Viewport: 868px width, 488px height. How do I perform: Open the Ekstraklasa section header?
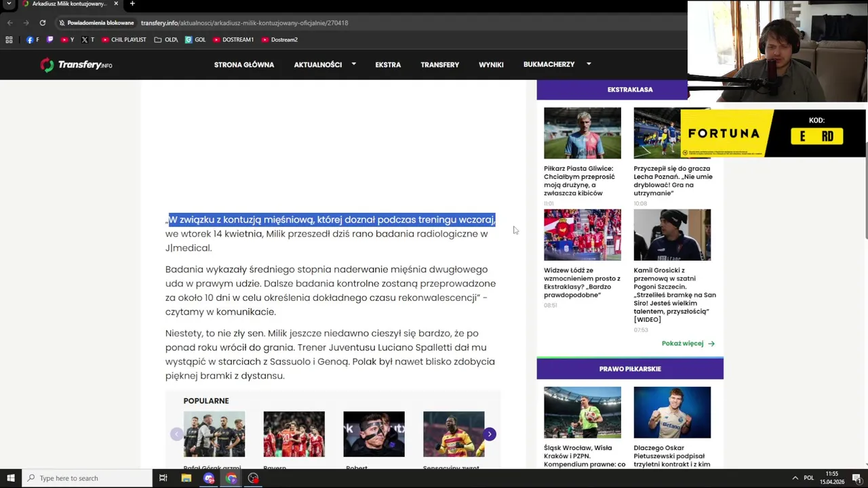coord(630,89)
